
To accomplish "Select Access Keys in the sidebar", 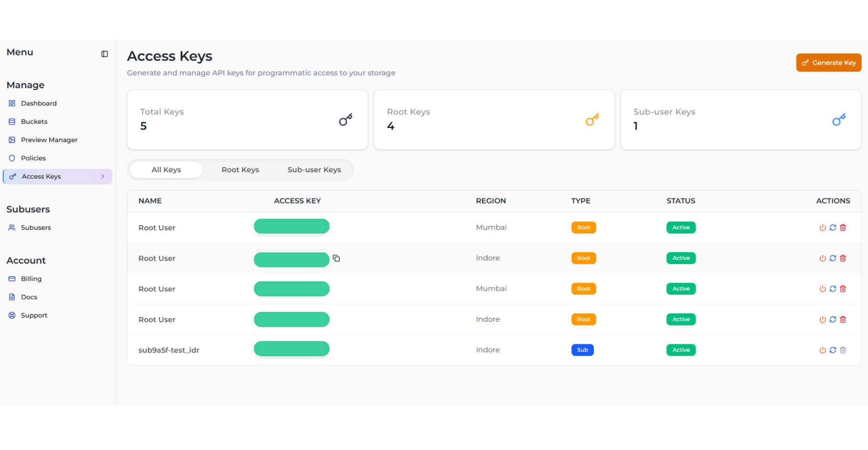I will pos(58,176).
